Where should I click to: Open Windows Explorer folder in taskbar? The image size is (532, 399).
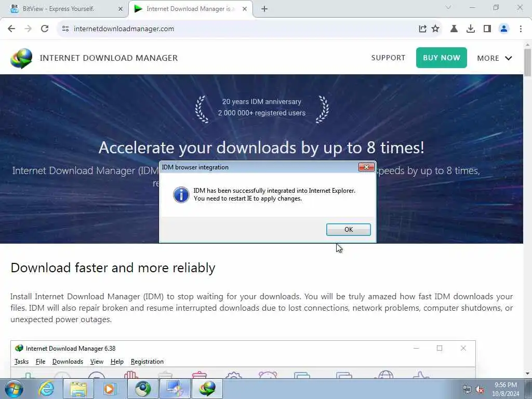click(78, 389)
